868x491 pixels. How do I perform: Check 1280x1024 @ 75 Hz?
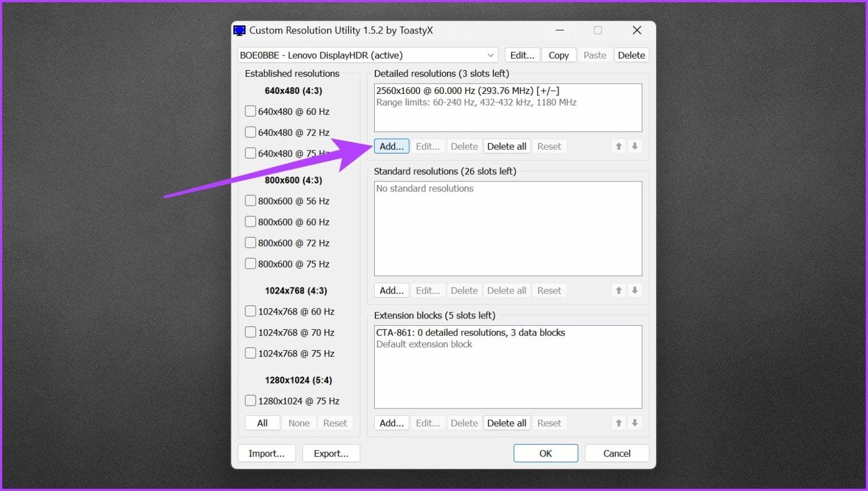pyautogui.click(x=250, y=401)
